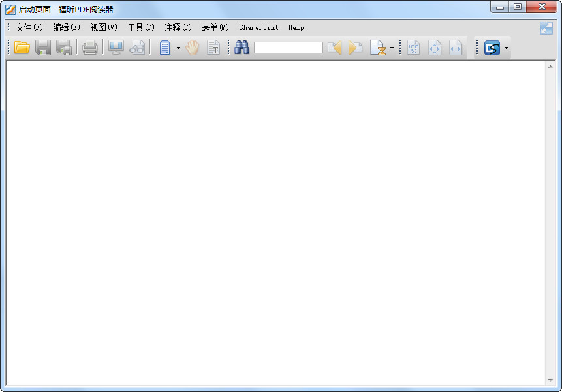Select the Hand tool

193,48
